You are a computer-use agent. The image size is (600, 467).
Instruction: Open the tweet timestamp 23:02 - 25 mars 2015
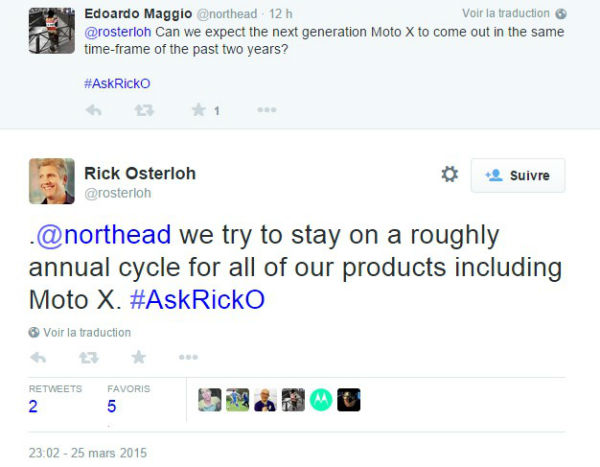tap(88, 453)
